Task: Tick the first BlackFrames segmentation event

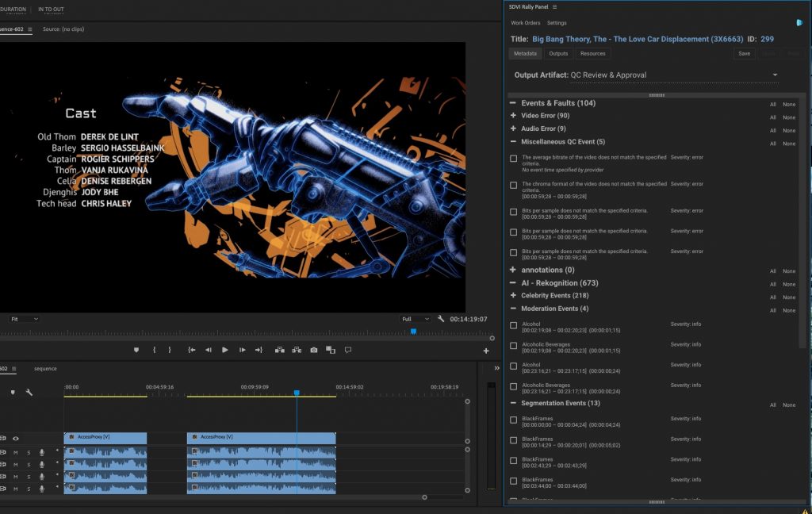Action: (514, 420)
